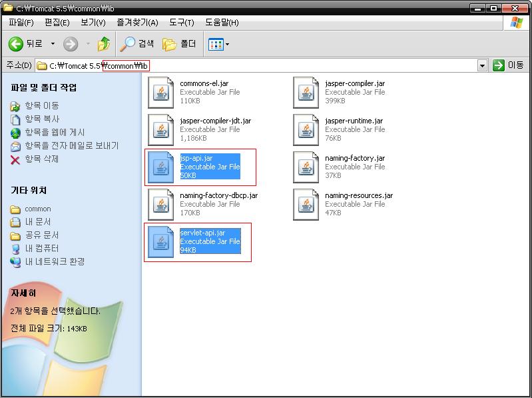Open the 파일(F) menu
Image resolution: width=532 pixels, height=398 pixels.
21,23
